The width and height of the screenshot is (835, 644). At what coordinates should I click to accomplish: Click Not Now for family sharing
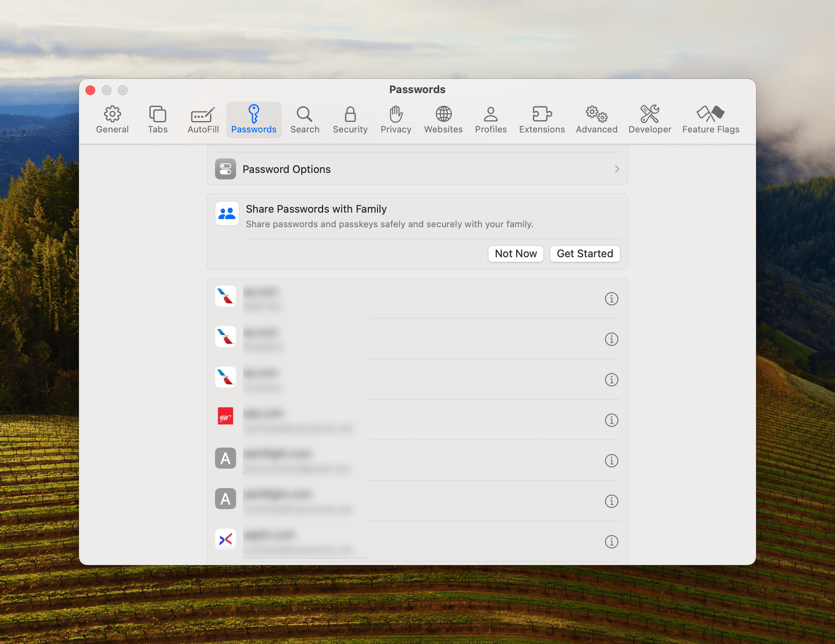tap(516, 254)
